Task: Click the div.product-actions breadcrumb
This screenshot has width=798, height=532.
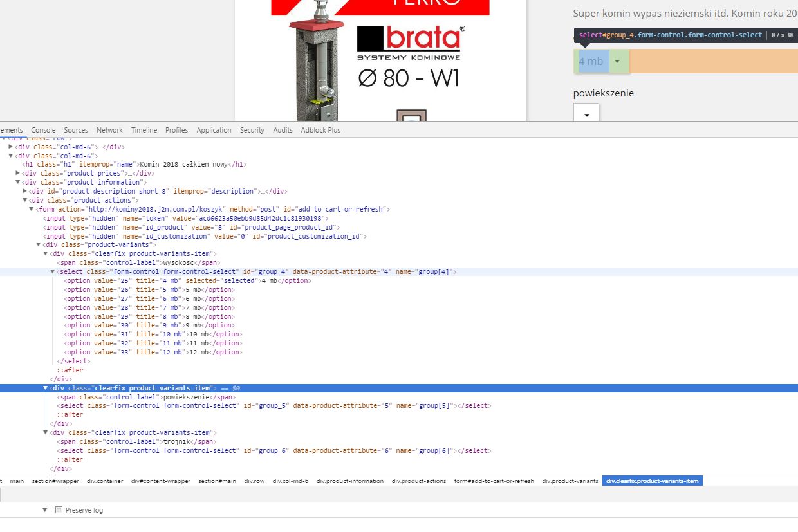Action: (419, 481)
